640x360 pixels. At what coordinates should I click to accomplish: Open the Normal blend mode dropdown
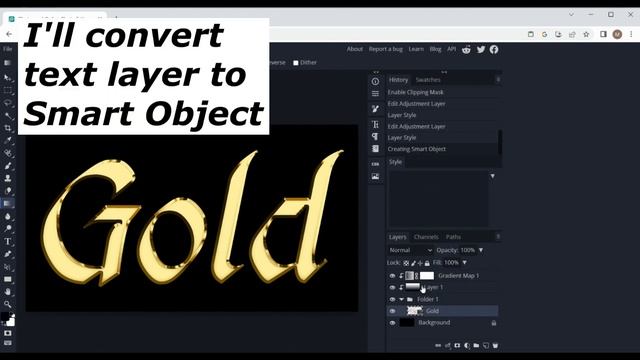coord(411,250)
